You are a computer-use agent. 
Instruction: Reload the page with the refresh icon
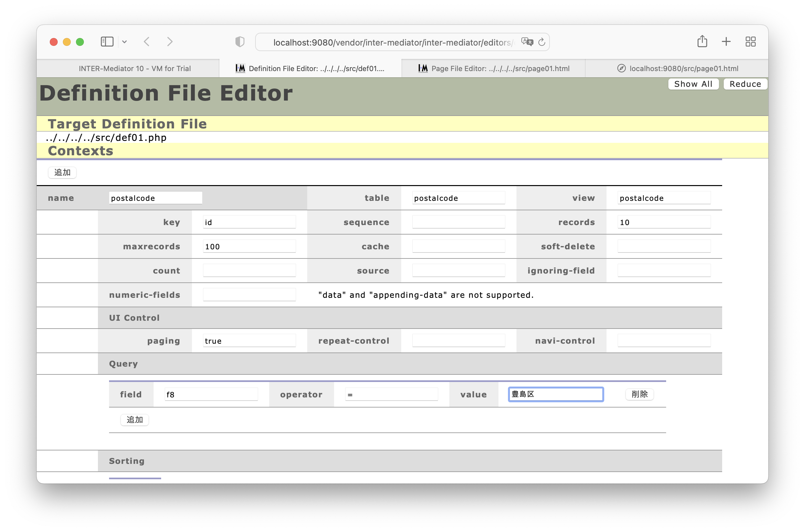click(x=542, y=42)
